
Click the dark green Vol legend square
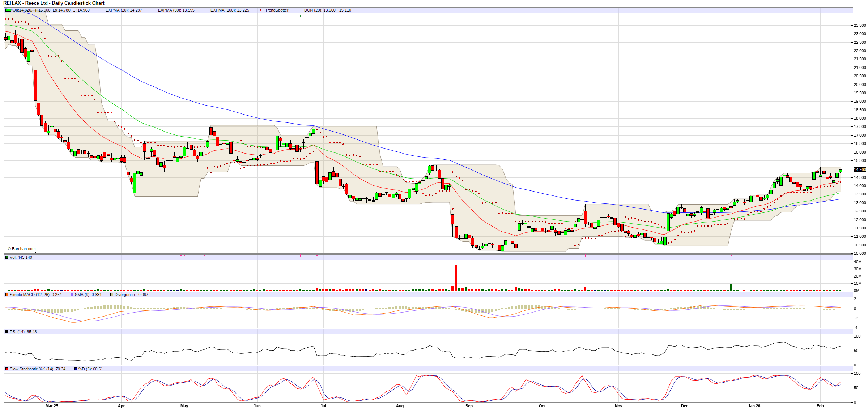7,257
